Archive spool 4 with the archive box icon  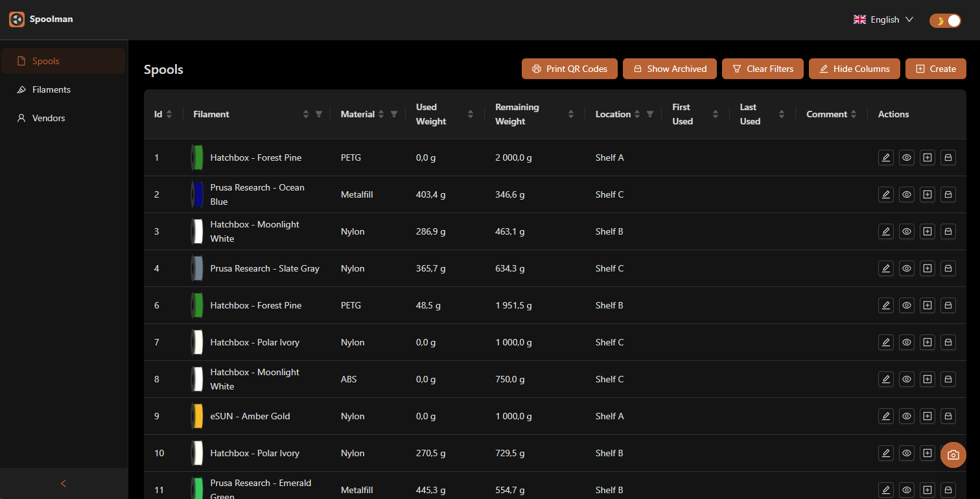point(948,268)
